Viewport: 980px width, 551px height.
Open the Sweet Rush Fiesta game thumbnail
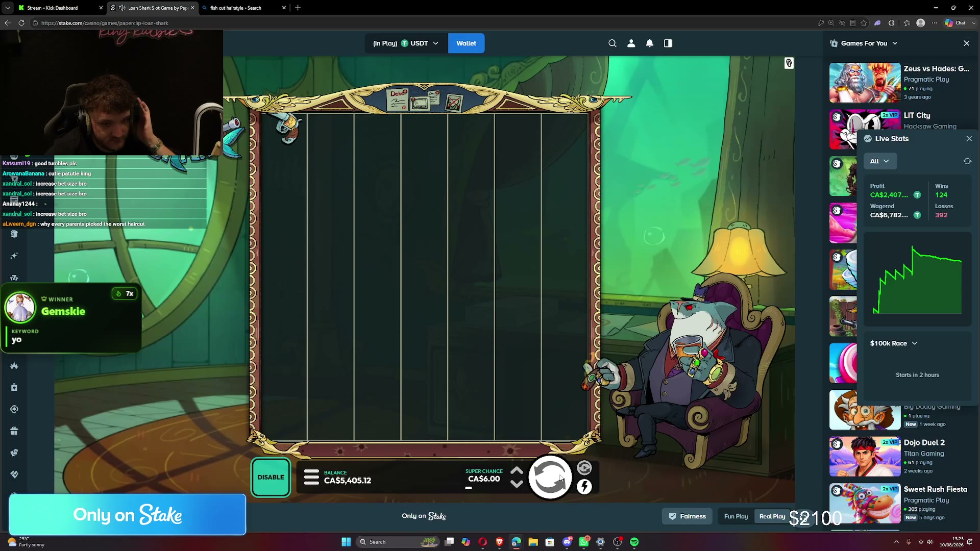(x=865, y=504)
